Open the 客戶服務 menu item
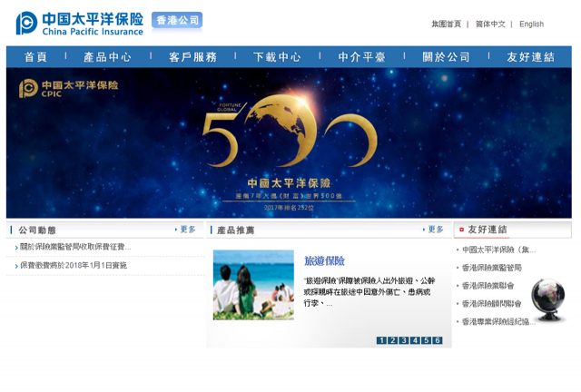Viewport: 581px width, 392px height. click(x=192, y=56)
